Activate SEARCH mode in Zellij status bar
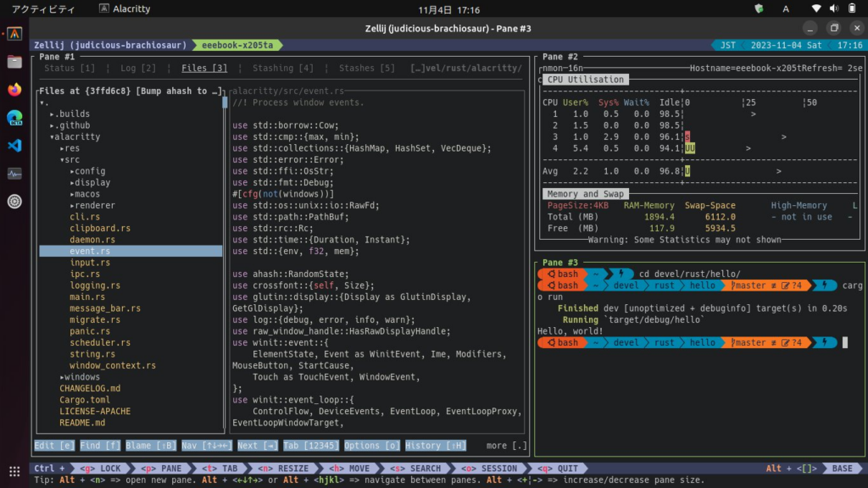 click(415, 469)
